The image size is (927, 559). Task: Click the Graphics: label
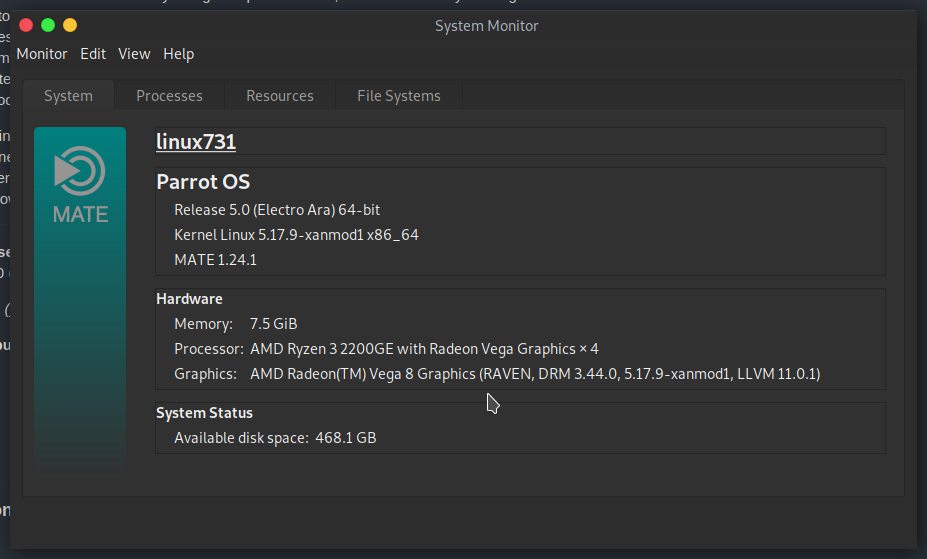tap(205, 374)
